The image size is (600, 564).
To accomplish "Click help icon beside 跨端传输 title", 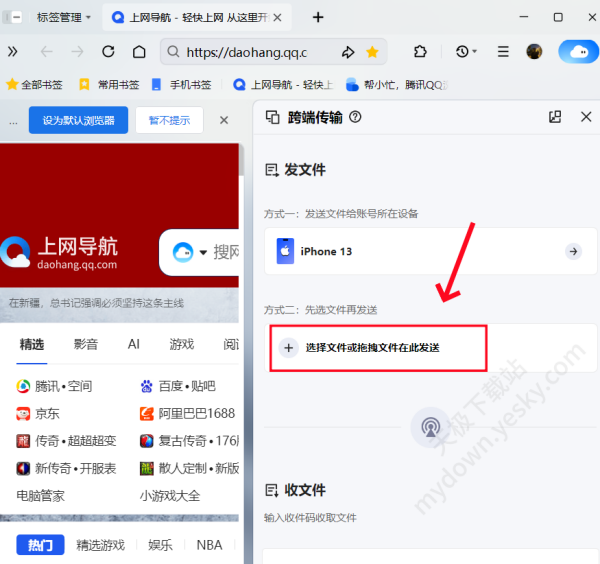I will (355, 117).
